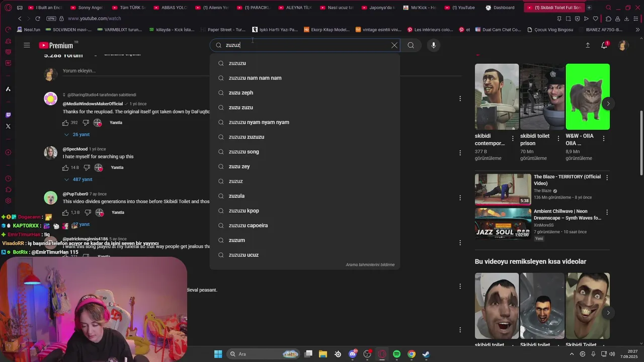Open the notifications bell
This screenshot has width=644, height=362.
pos(604,45)
